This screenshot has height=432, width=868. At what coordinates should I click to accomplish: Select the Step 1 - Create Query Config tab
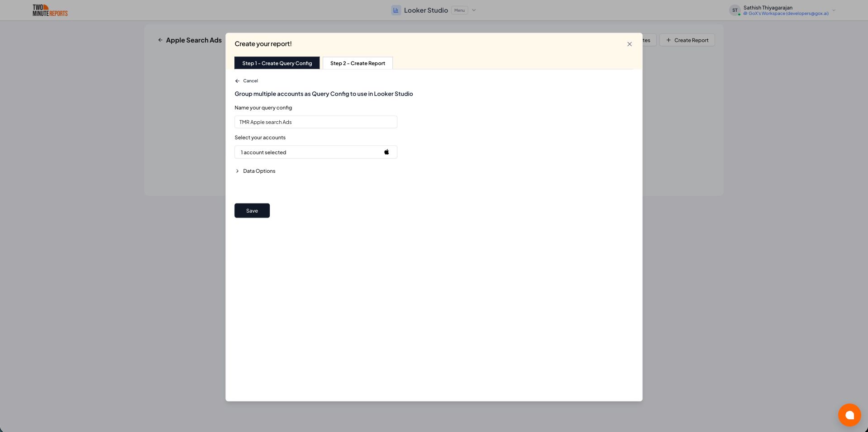277,63
